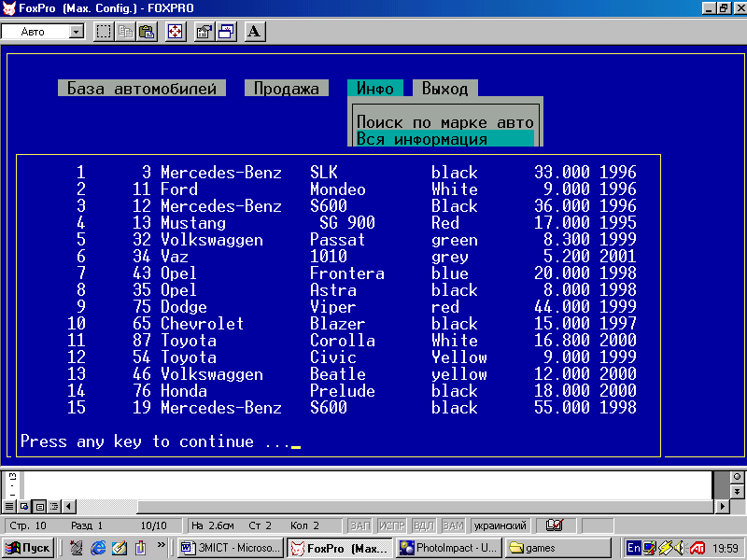Click the 'Astra' model text

click(333, 290)
